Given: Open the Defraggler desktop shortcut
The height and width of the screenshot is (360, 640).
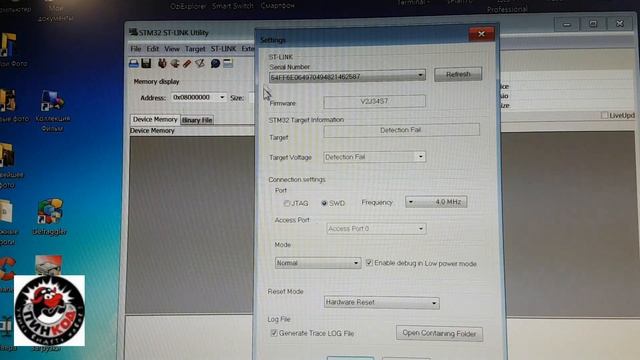Looking at the screenshot, I should (50, 216).
